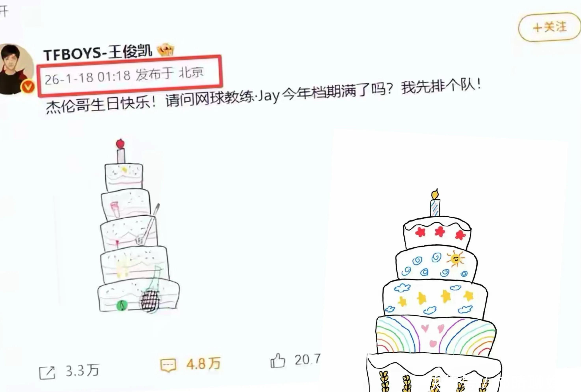
Task: Click the yellow comment bubble icon
Action: coord(168,366)
